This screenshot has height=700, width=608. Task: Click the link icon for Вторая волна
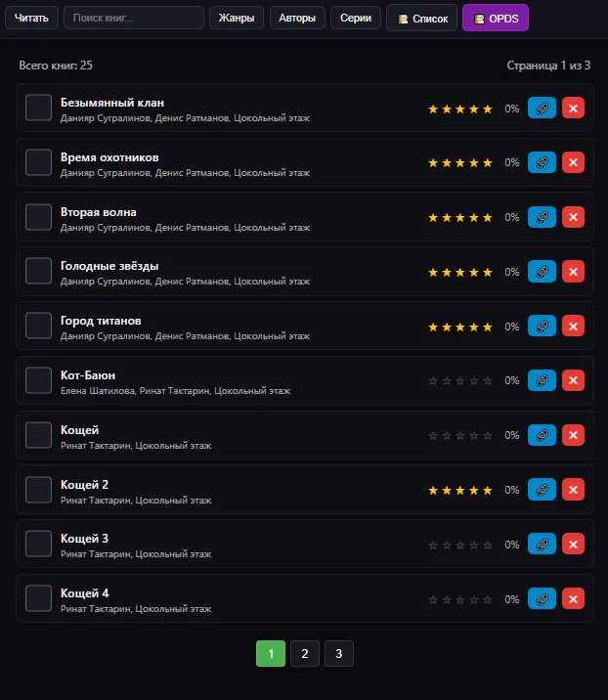[x=542, y=217]
